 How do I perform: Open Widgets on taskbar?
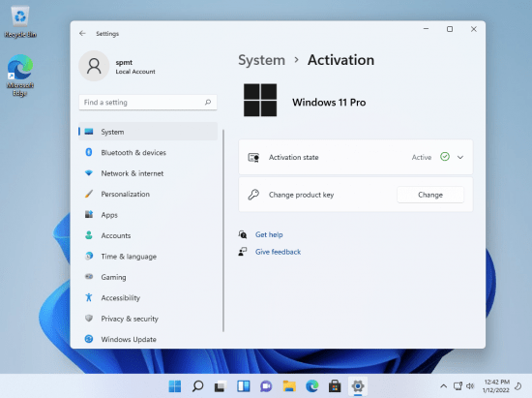coord(243,386)
